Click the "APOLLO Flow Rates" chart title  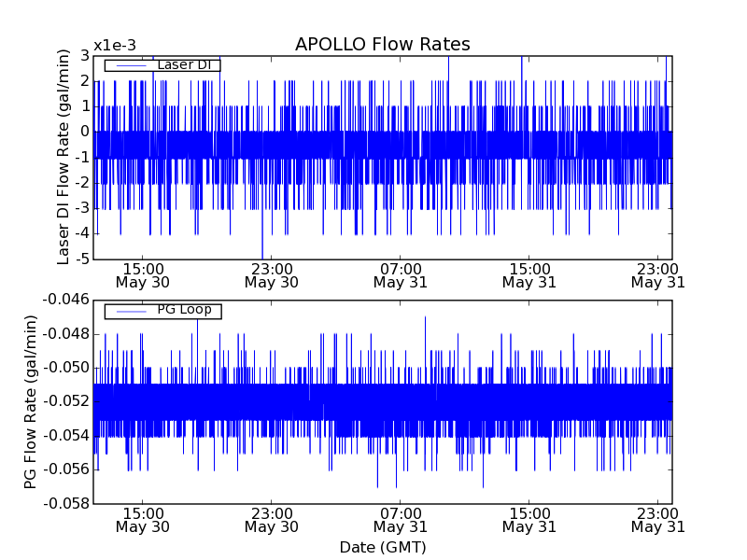(382, 45)
